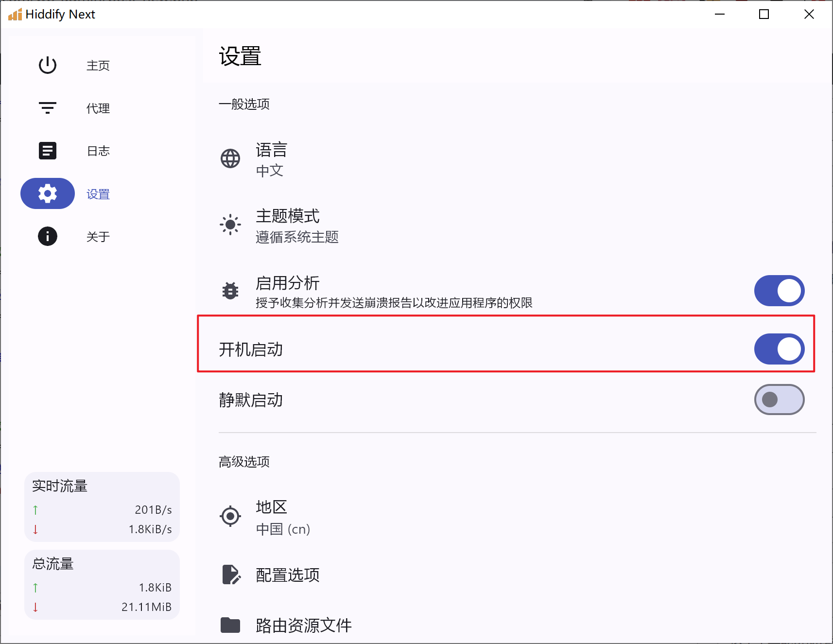Click the globe icon next to 语言
The width and height of the screenshot is (833, 644).
tap(230, 158)
